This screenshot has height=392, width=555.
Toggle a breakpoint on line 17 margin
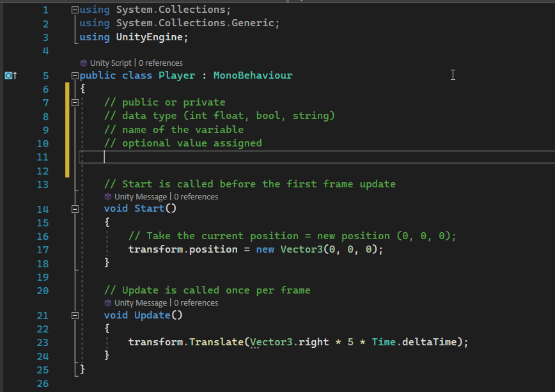pyautogui.click(x=8, y=249)
